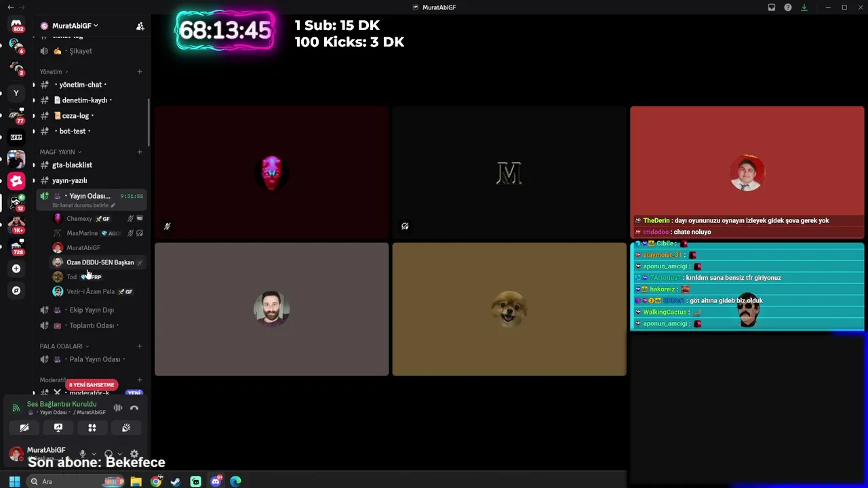Join the Toplantı Odası voice channel

[91, 325]
